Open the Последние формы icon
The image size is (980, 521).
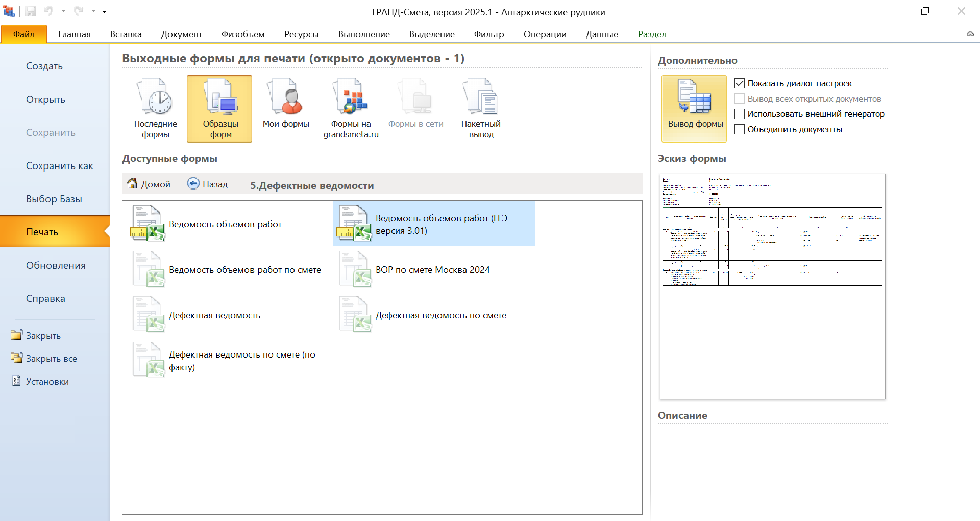pos(156,108)
